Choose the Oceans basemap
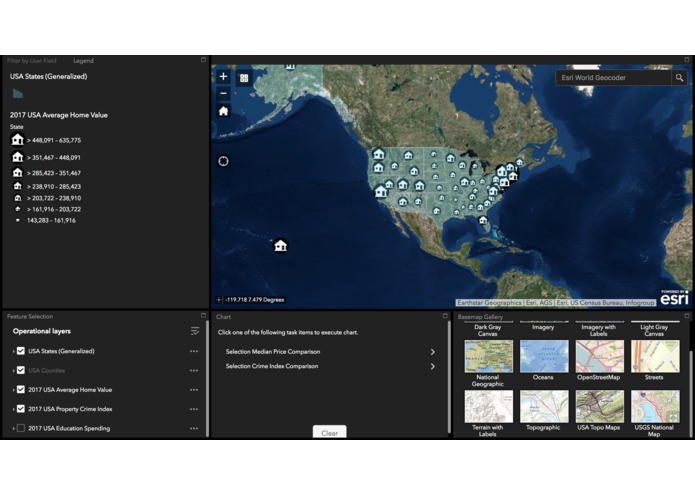The height and width of the screenshot is (494, 695). pyautogui.click(x=543, y=360)
